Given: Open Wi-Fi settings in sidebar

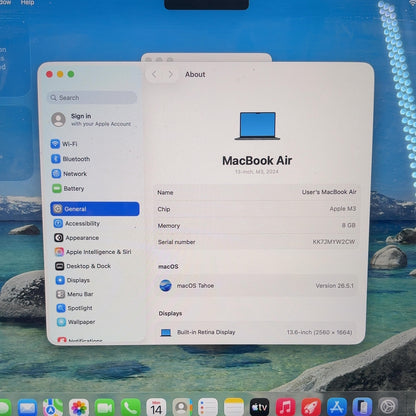Looking at the screenshot, I should 64,144.
